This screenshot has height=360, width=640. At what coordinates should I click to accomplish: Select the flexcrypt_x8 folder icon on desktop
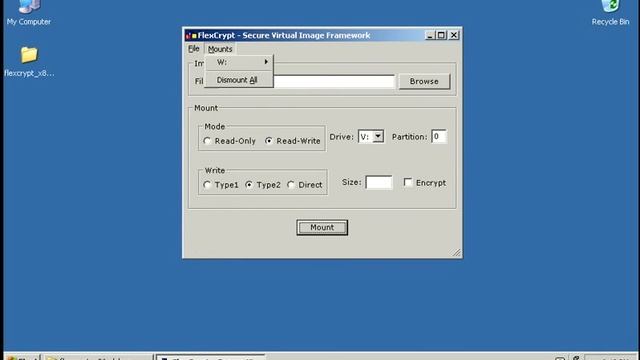click(29, 61)
